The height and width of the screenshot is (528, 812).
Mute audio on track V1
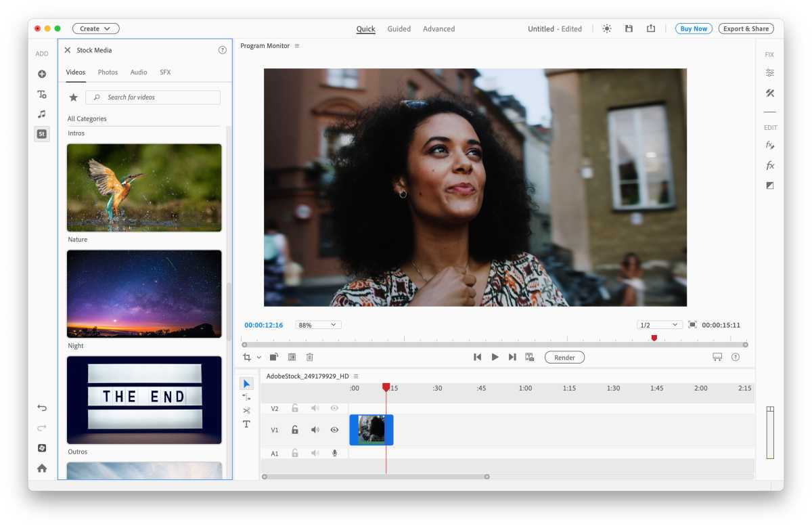(x=315, y=430)
